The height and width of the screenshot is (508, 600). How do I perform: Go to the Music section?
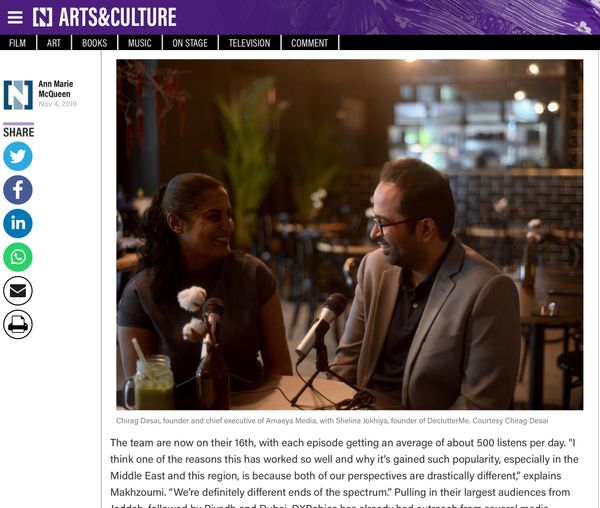pos(140,43)
